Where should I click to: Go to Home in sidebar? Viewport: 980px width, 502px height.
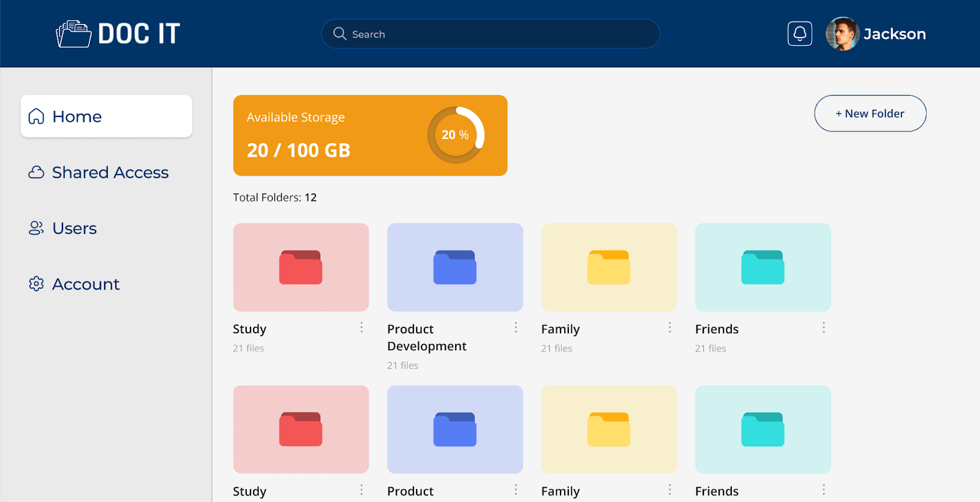(107, 116)
